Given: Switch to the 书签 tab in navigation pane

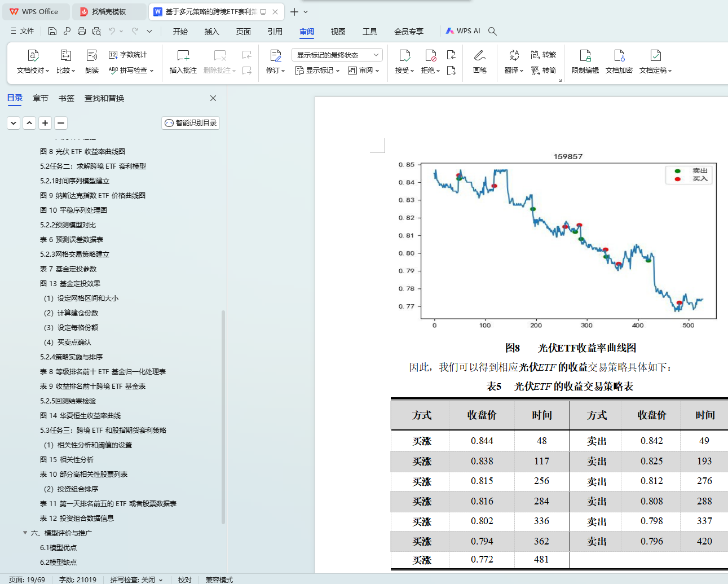Looking at the screenshot, I should pos(67,98).
